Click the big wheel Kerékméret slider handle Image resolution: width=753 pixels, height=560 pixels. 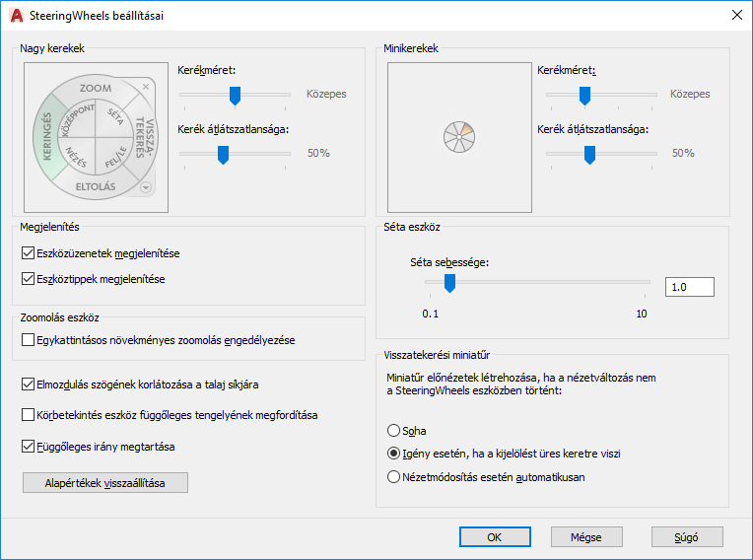pos(235,96)
